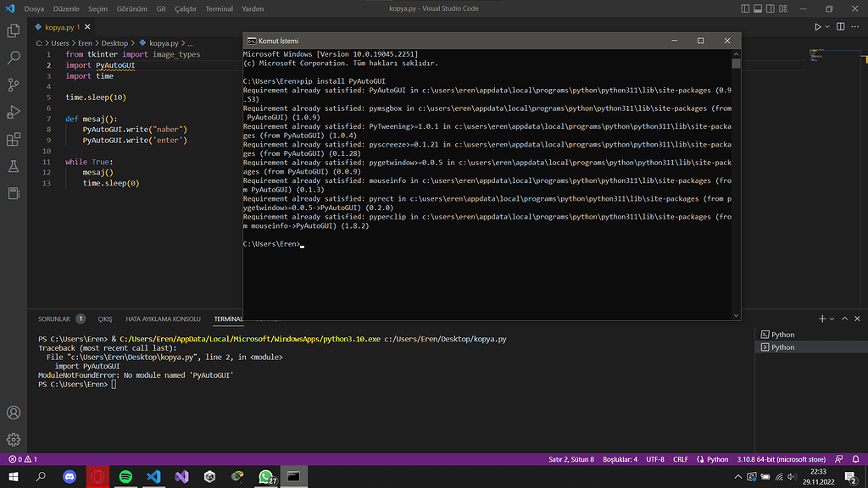Image resolution: width=868 pixels, height=488 pixels.
Task: Open the Windows Start button
Action: [14, 476]
